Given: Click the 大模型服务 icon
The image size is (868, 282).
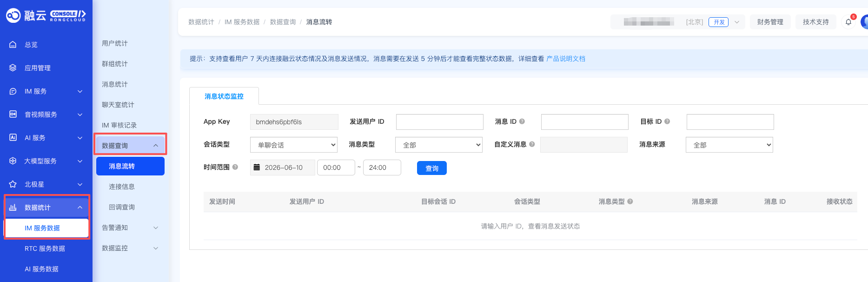Looking at the screenshot, I should tap(13, 161).
